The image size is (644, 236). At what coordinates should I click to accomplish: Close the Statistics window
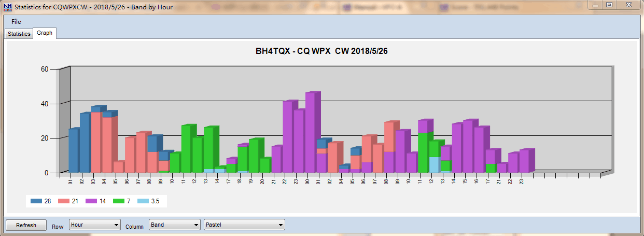pos(628,5)
